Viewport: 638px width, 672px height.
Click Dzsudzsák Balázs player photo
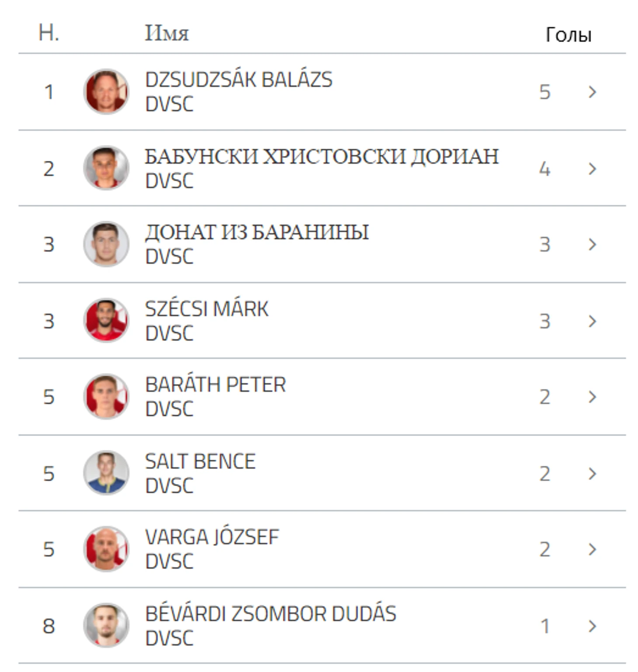106,92
